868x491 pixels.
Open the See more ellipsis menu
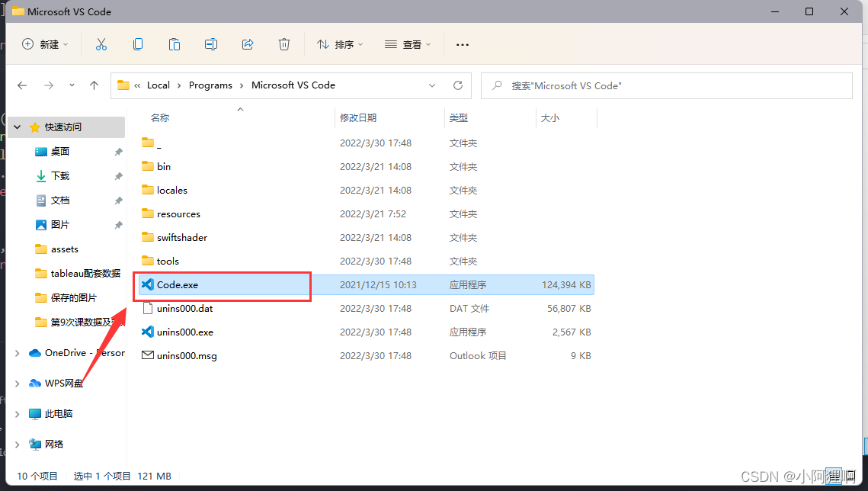click(x=463, y=44)
